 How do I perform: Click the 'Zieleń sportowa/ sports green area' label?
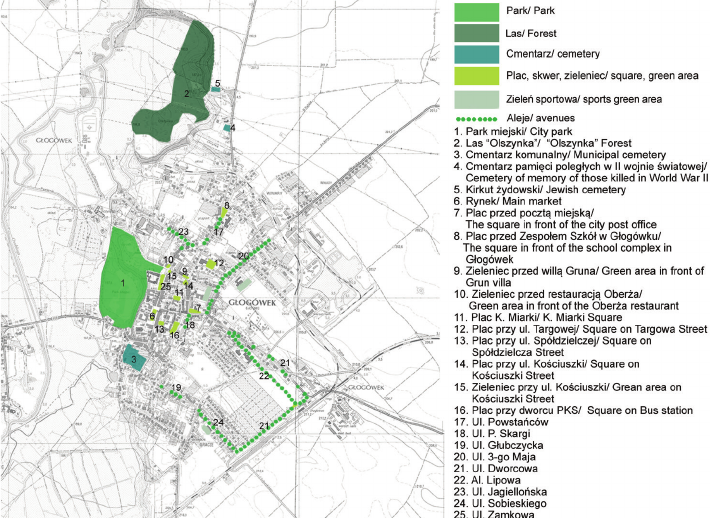[584, 99]
